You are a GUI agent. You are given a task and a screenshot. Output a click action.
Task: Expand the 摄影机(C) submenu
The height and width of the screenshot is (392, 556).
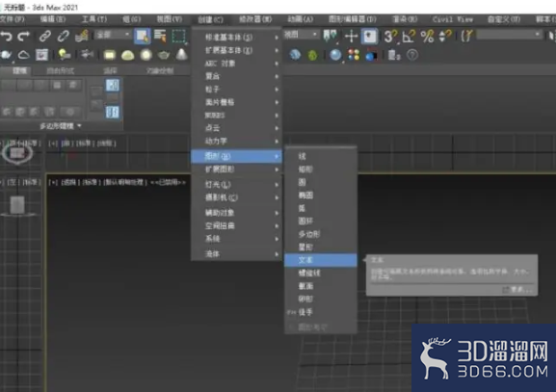tap(236, 197)
